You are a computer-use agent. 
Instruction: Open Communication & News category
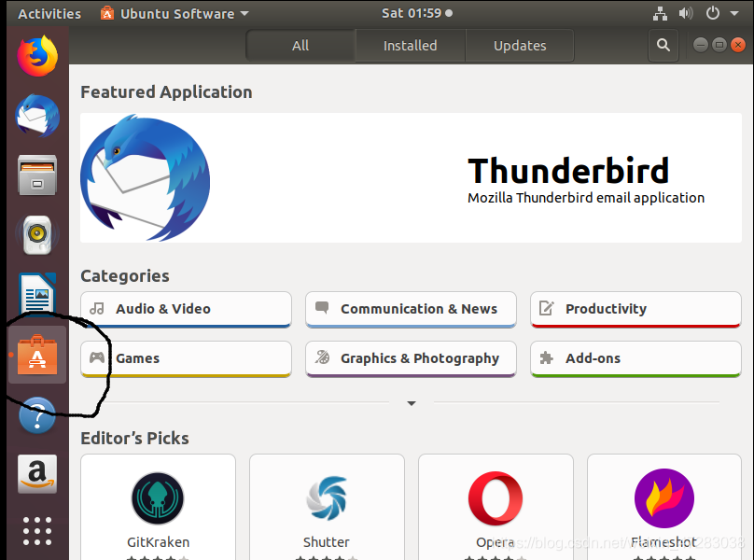(x=412, y=309)
